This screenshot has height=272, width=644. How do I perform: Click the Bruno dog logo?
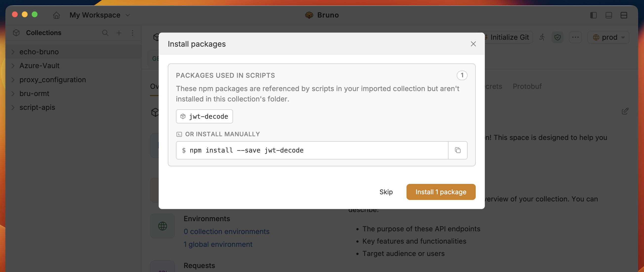(309, 15)
